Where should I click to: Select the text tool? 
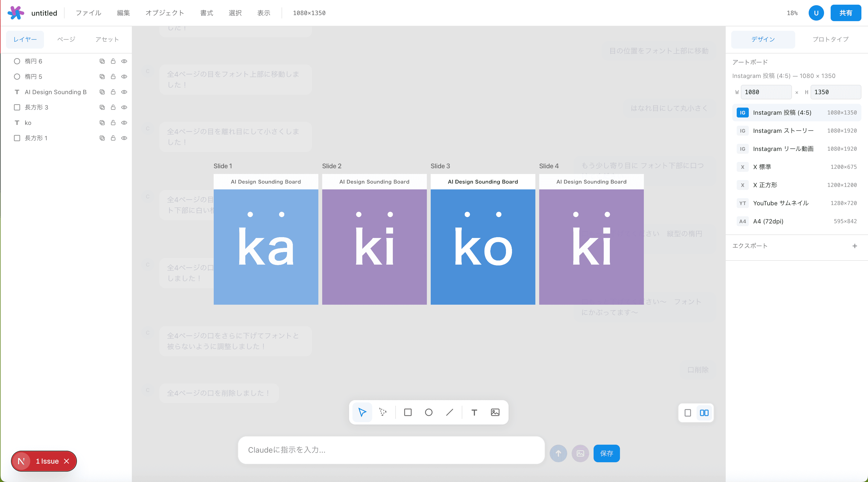(x=474, y=412)
